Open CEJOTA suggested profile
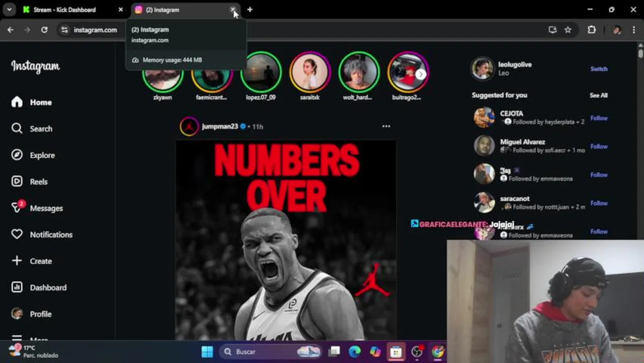Viewport: 644px width, 363px height. click(511, 113)
